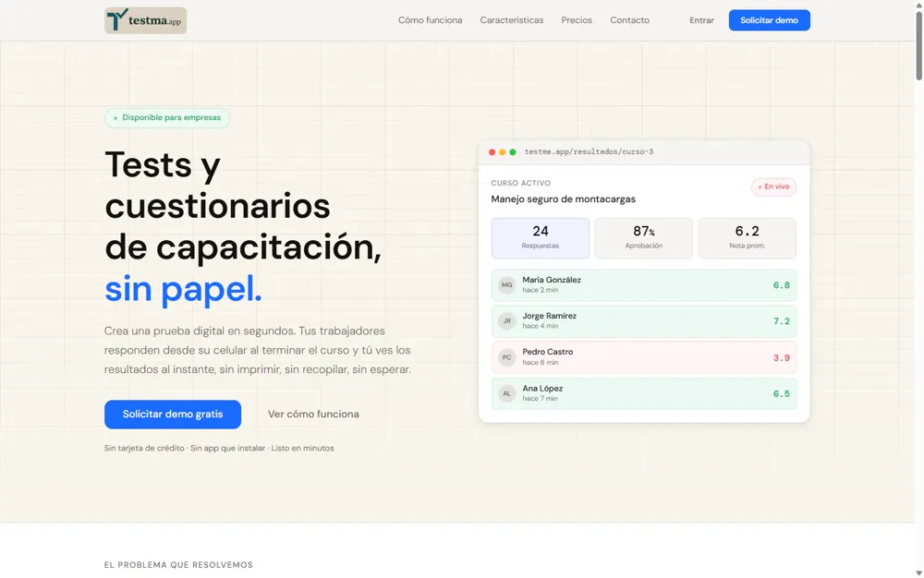Click the testma.app/resultados/curso-3 URL text

coord(589,151)
